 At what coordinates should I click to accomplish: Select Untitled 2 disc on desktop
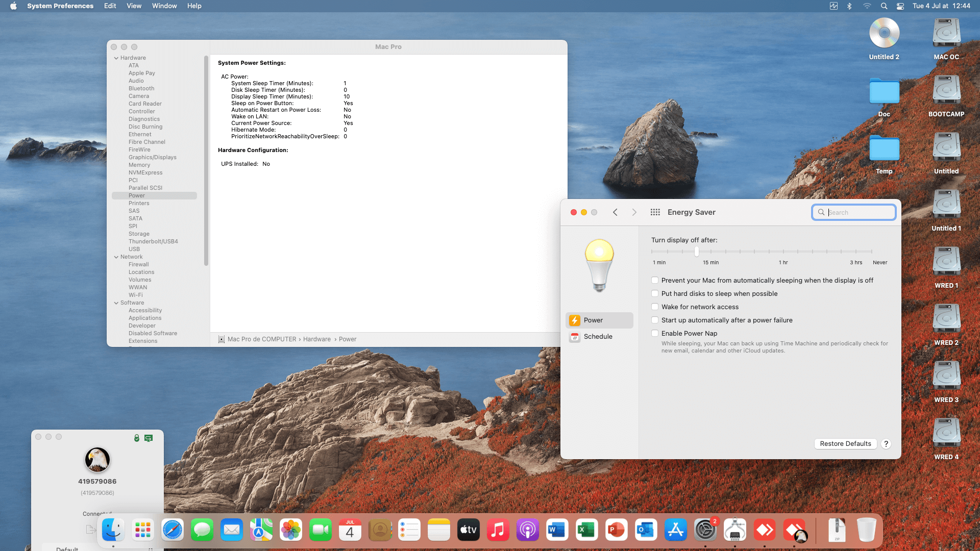(884, 39)
